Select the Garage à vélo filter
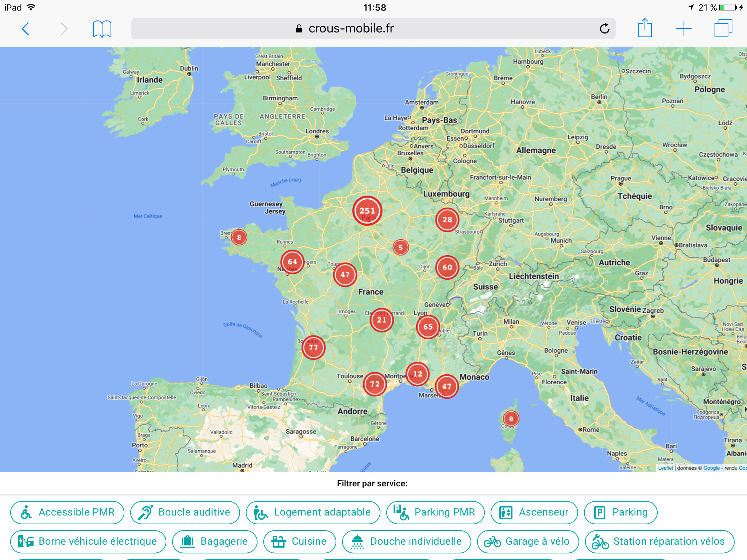The width and height of the screenshot is (747, 560). pos(528,541)
